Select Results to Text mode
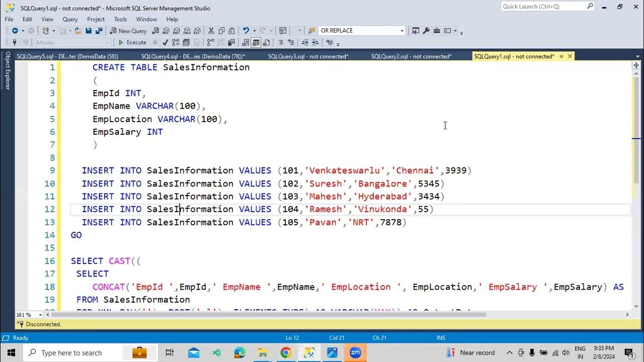 pos(246,42)
